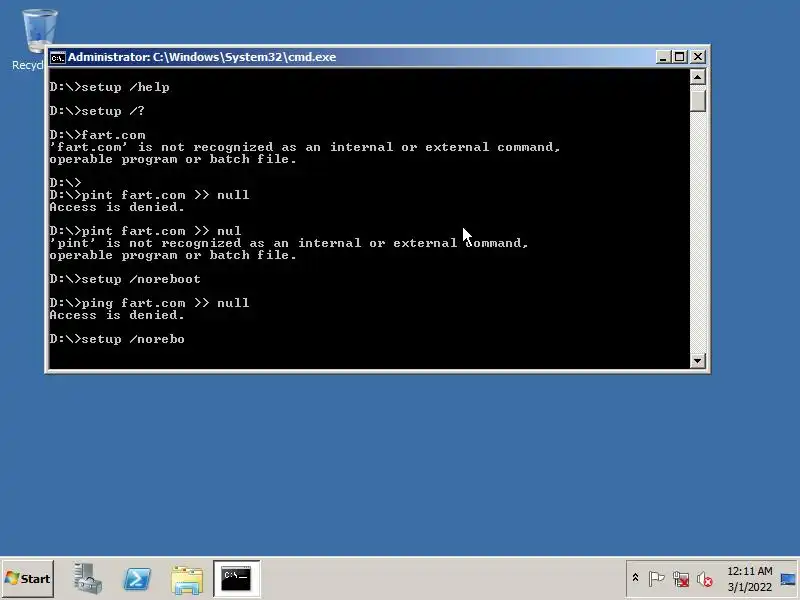Image resolution: width=800 pixels, height=600 pixels.
Task: Click the 'setup /help' command line
Action: click(110, 87)
